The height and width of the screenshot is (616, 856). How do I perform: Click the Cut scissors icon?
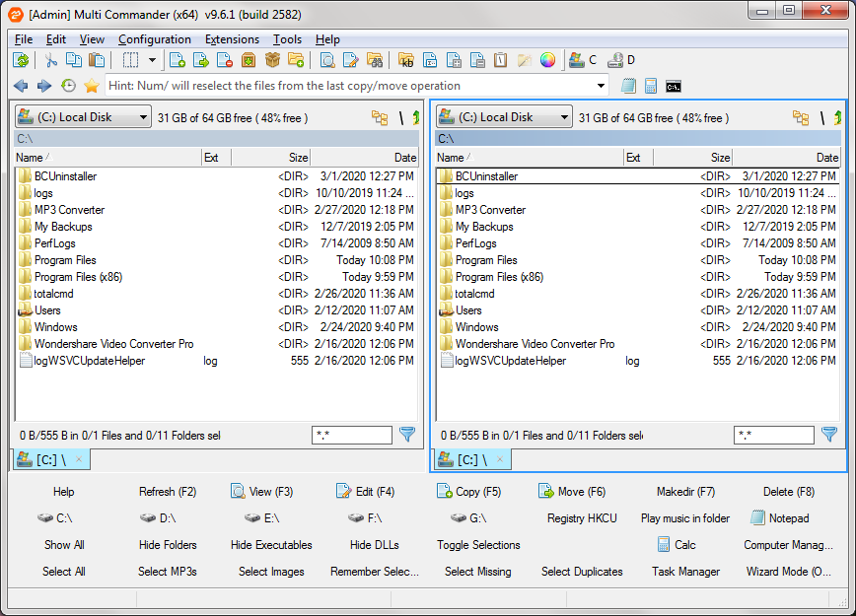pos(50,60)
